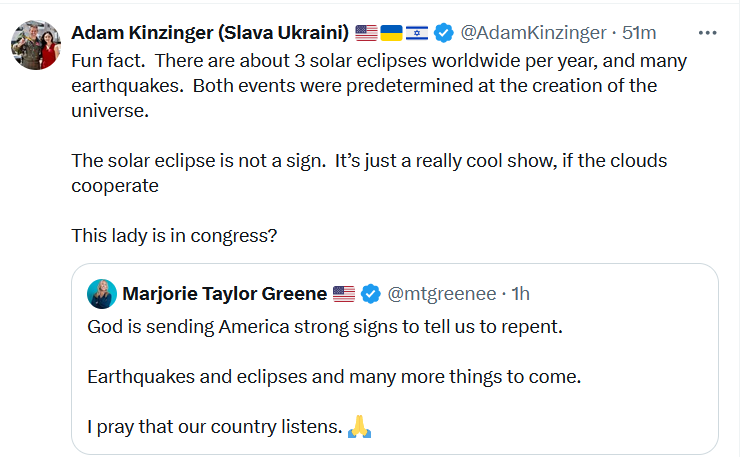Click Adam Kinzinger's profile avatar photo
Screen dimensions: 748x457
tap(34, 44)
